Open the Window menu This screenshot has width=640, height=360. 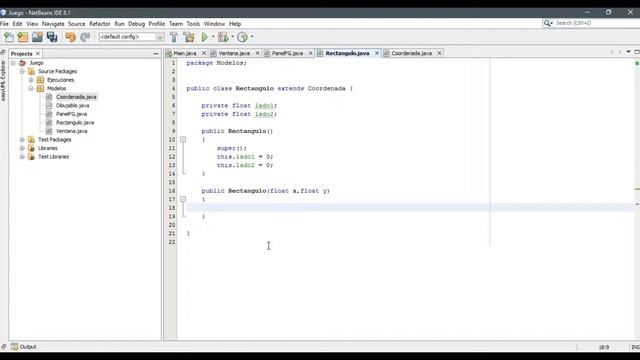tap(214, 24)
